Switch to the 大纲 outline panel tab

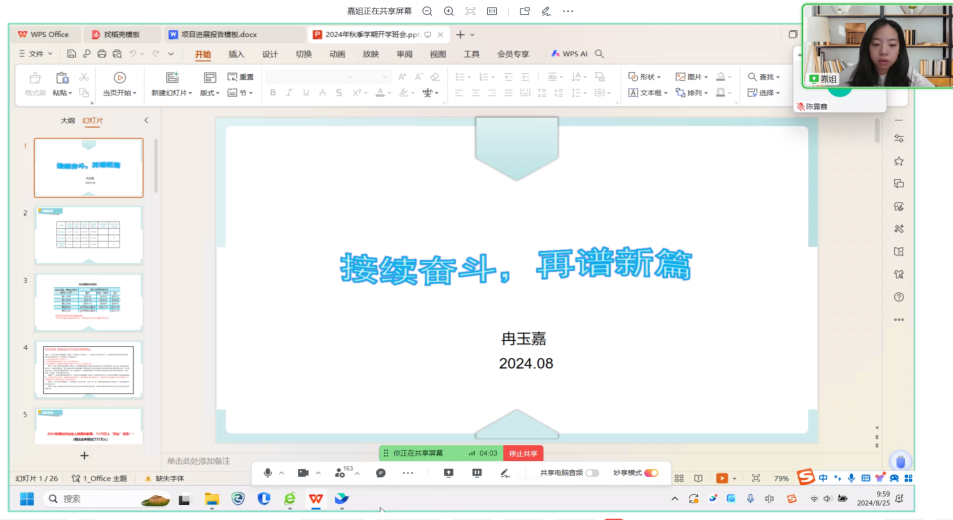click(x=67, y=120)
